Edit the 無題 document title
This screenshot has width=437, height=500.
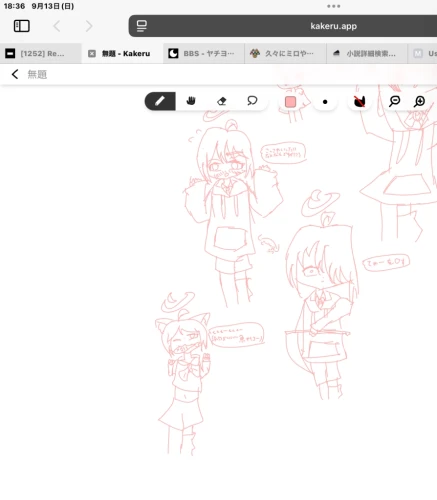tap(37, 74)
